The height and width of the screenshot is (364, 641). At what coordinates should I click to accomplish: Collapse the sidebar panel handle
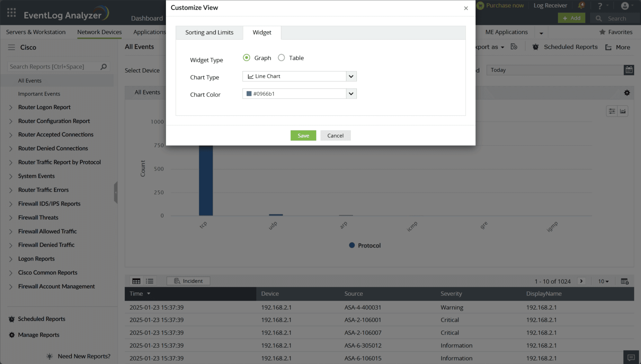(116, 192)
